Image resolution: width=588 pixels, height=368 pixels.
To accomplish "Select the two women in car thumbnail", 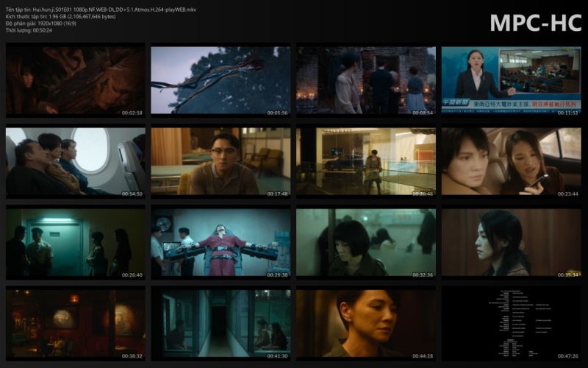I will pos(511,162).
